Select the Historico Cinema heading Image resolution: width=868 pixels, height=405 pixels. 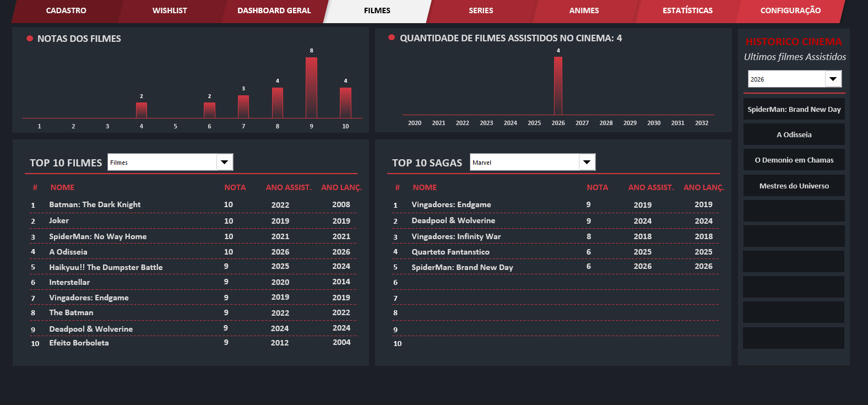pos(794,42)
